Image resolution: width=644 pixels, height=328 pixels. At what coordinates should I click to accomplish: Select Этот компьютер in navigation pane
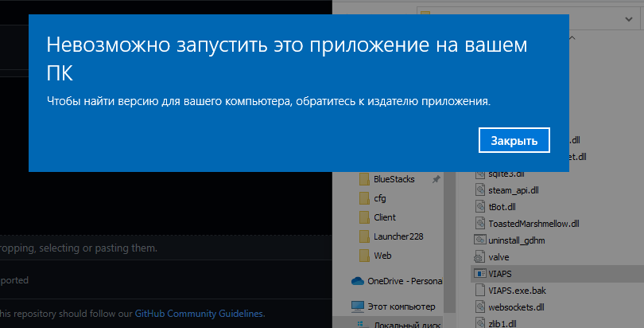point(401,307)
